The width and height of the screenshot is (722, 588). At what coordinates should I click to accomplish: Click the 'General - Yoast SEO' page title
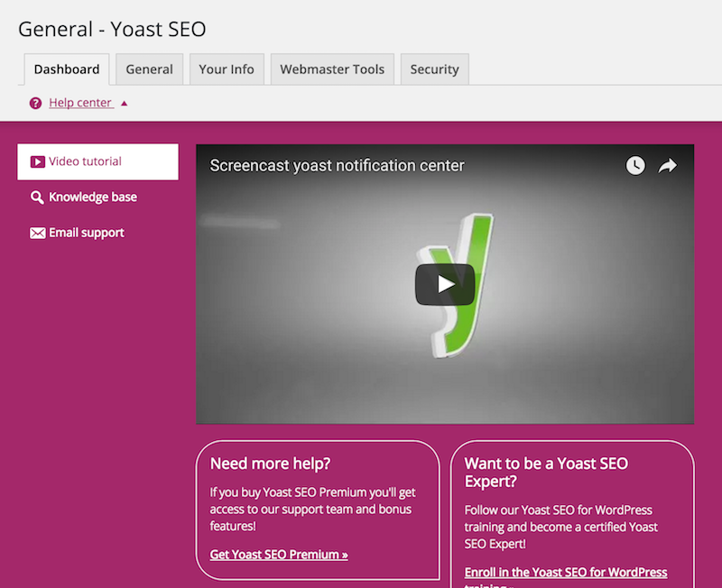112,30
